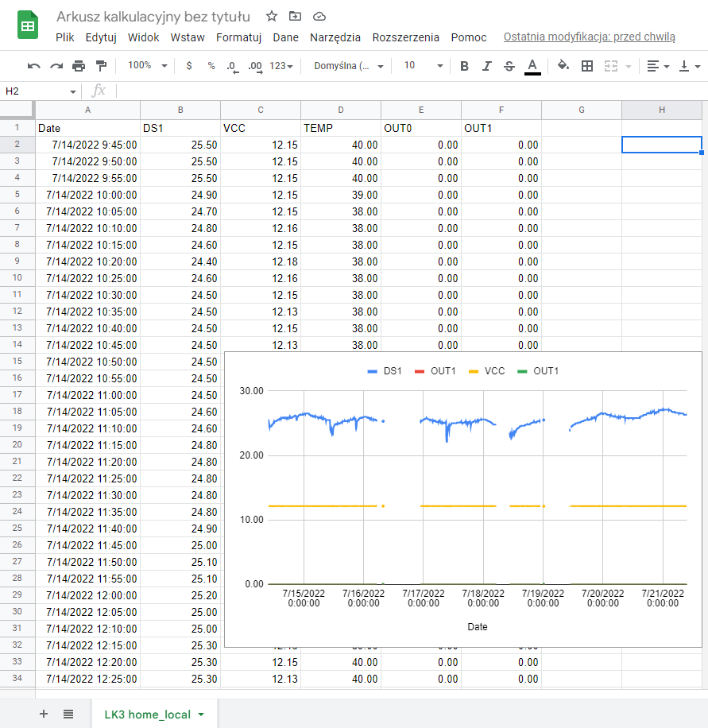The width and height of the screenshot is (708, 728).
Task: Click the print icon
Action: tap(79, 66)
